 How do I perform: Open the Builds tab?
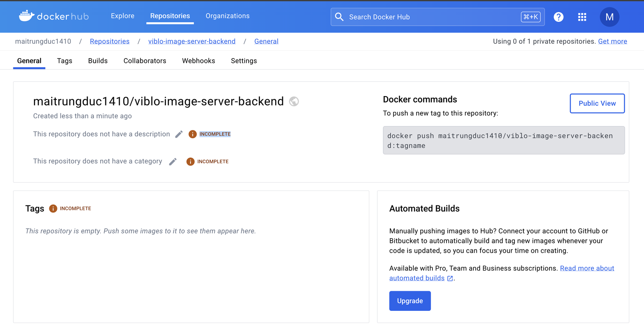point(98,61)
